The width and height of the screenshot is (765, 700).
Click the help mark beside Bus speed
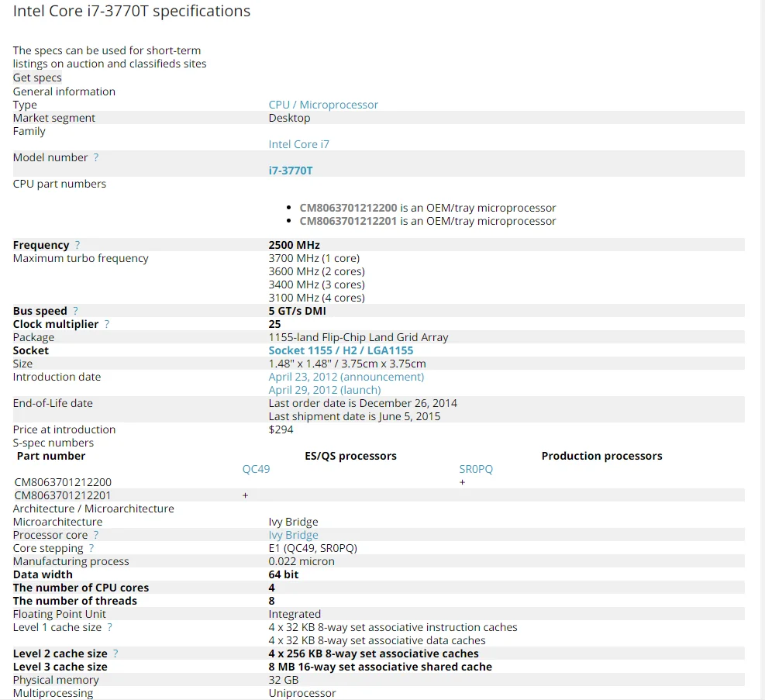click(x=75, y=311)
